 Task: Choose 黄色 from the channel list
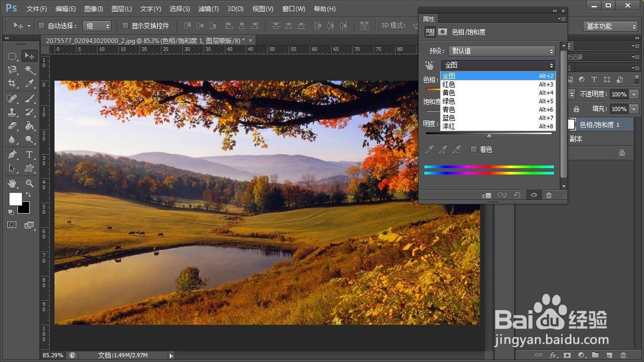point(498,93)
